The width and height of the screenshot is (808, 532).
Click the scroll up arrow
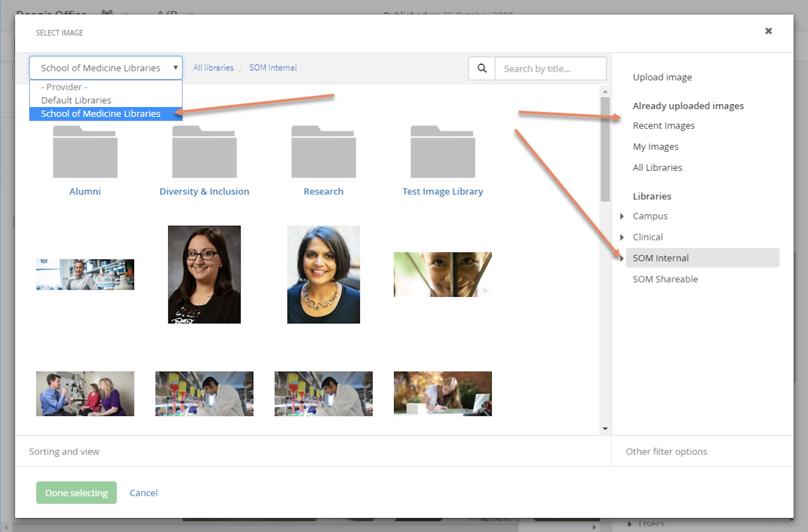pos(605,92)
